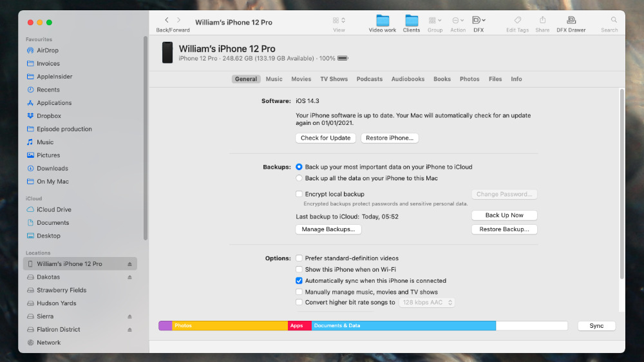
Task: Go back with the left chevron arrow
Action: point(167,20)
